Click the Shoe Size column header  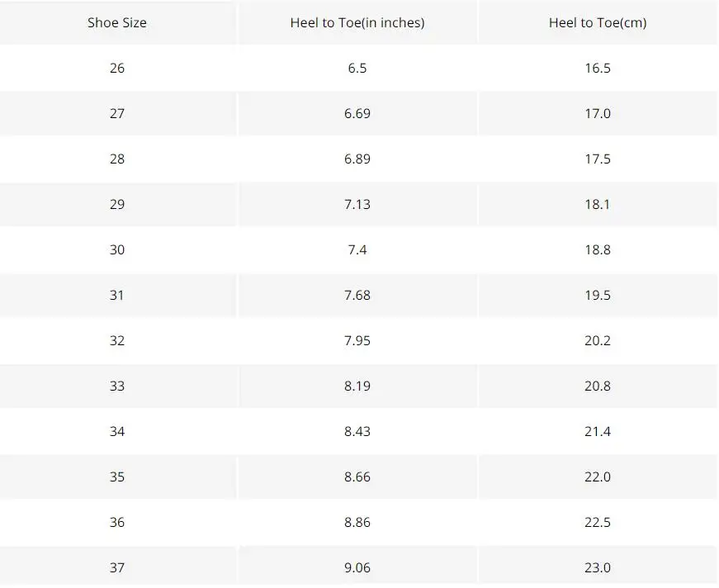coord(117,22)
